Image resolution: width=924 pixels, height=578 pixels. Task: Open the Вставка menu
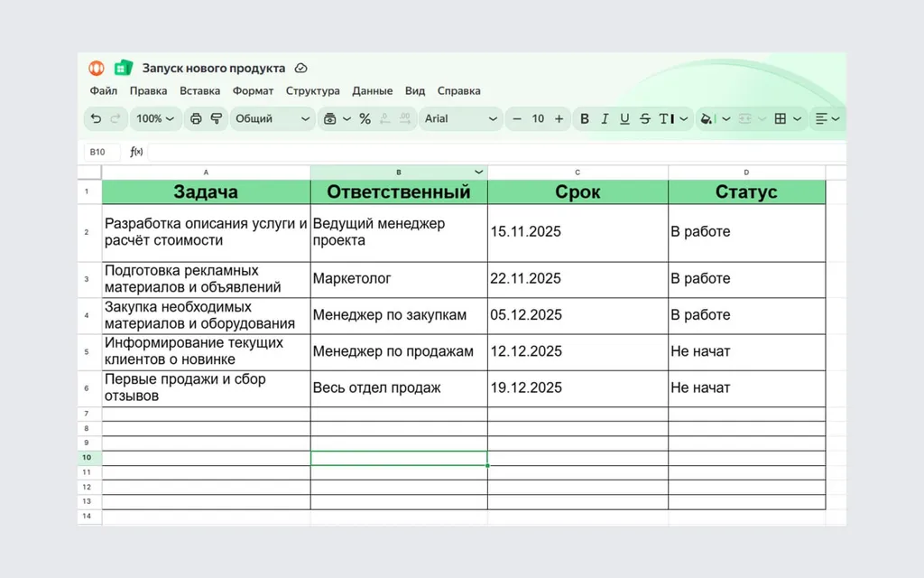click(199, 91)
